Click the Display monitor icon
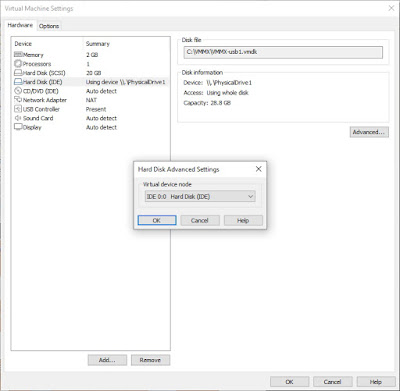The width and height of the screenshot is (400, 391). click(x=18, y=127)
